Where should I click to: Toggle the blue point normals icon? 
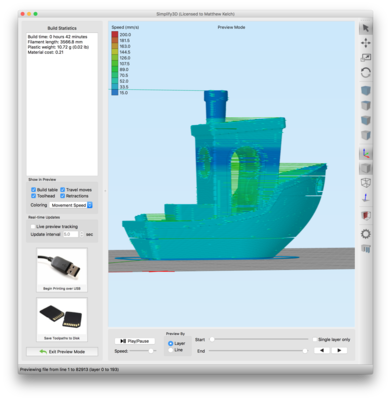(366, 198)
